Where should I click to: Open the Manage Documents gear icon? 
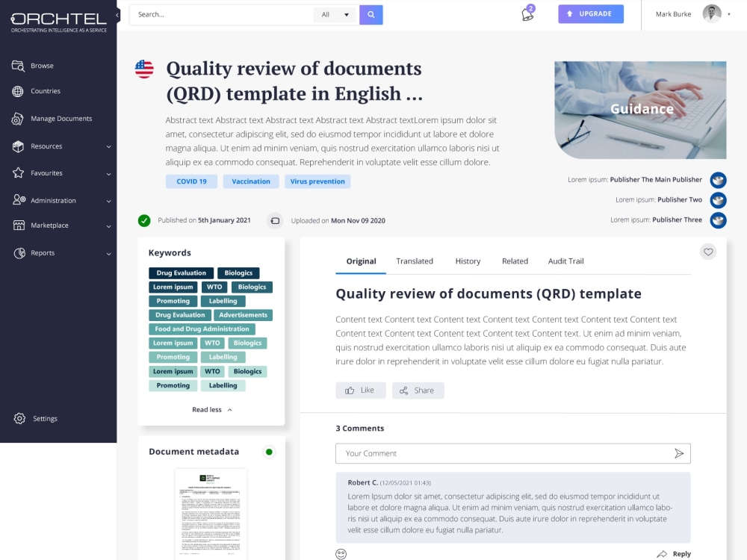click(18, 119)
